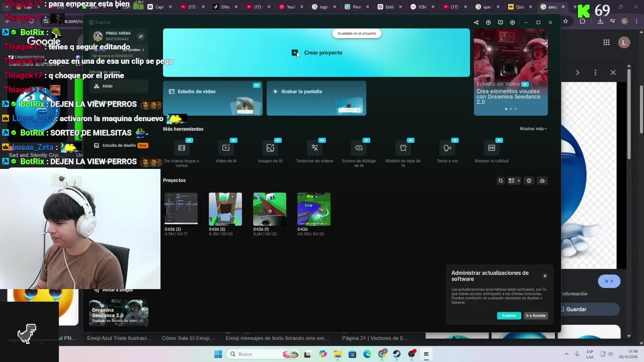The height and width of the screenshot is (362, 644).
Task: Click the CapCut share icon
Action: (476, 23)
